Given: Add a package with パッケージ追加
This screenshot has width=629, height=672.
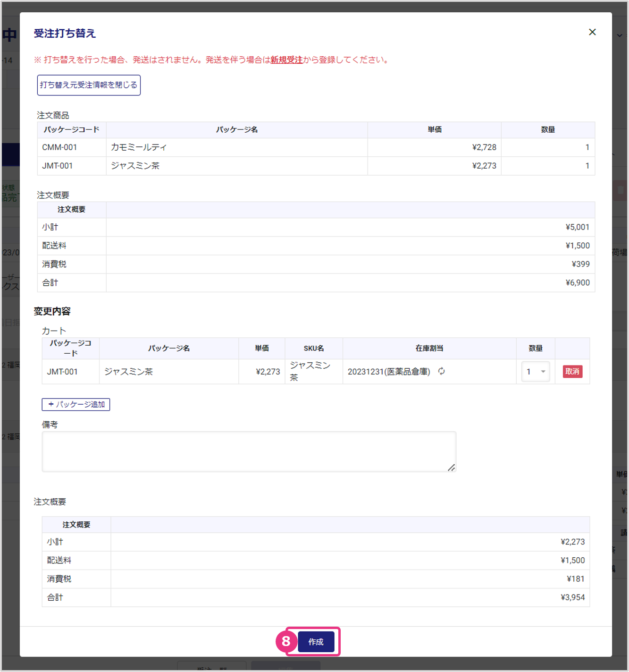Looking at the screenshot, I should point(76,404).
